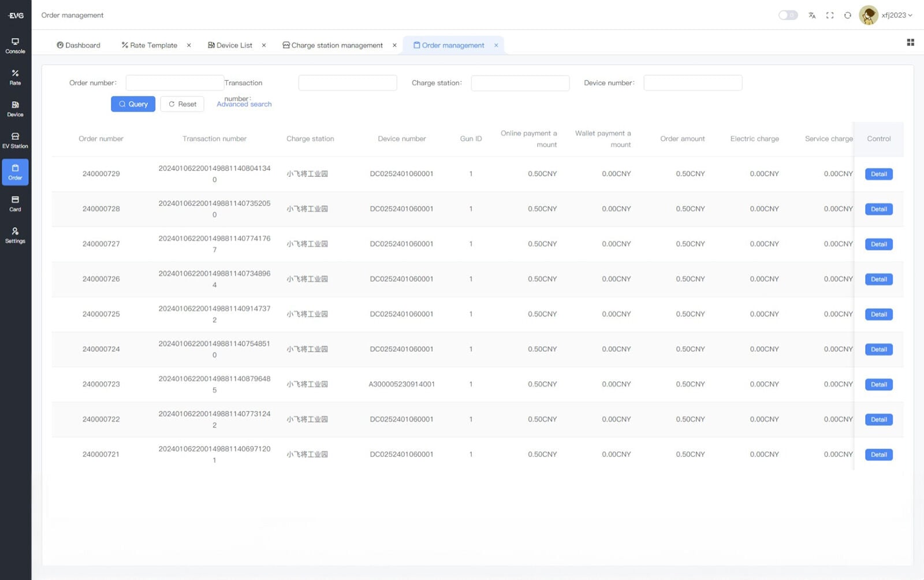The height and width of the screenshot is (580, 924).
Task: Focus the Charge station input field
Action: [520, 83]
